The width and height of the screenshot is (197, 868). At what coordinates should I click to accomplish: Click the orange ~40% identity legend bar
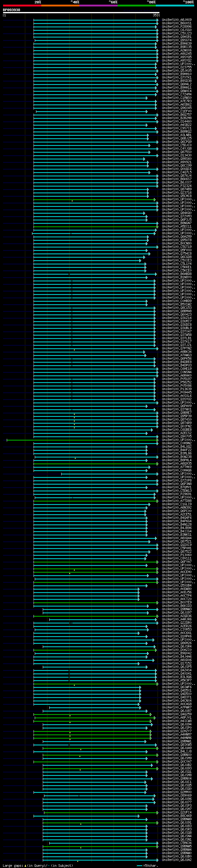60,6
